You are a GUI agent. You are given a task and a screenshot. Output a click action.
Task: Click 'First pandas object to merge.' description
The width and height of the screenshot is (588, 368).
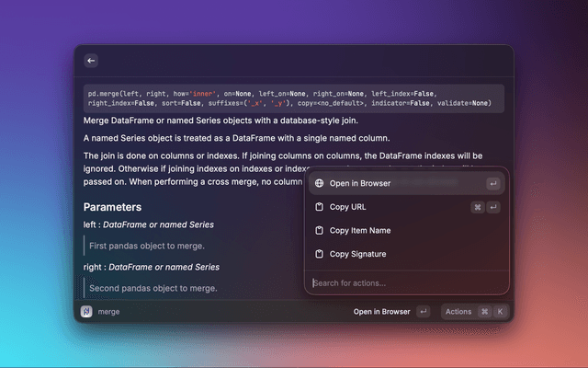pyautogui.click(x=147, y=246)
